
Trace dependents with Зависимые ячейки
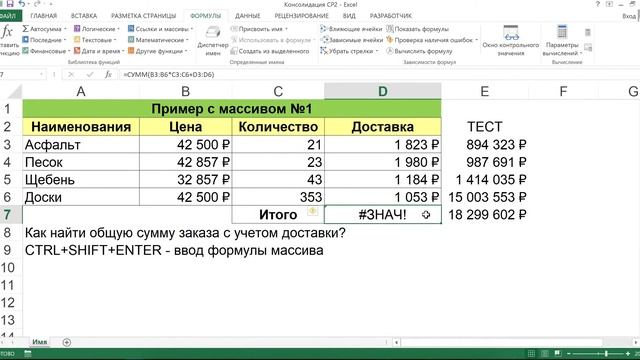click(351, 40)
